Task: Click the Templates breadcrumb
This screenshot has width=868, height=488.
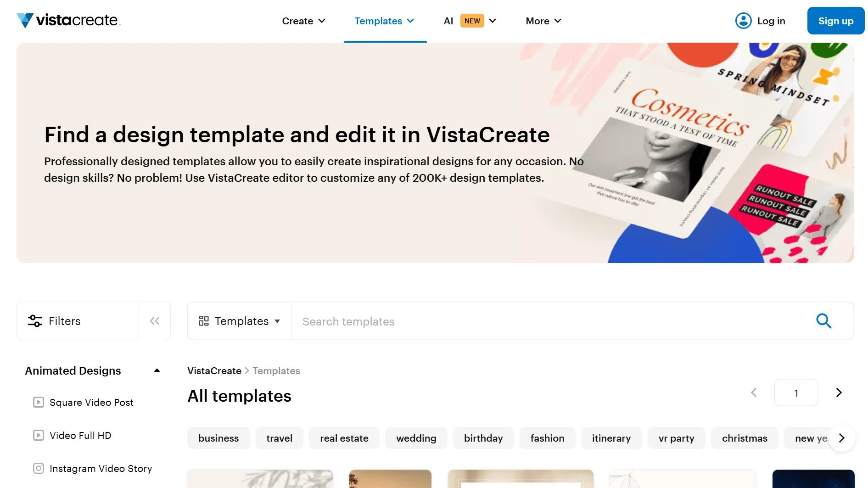Action: [x=276, y=370]
